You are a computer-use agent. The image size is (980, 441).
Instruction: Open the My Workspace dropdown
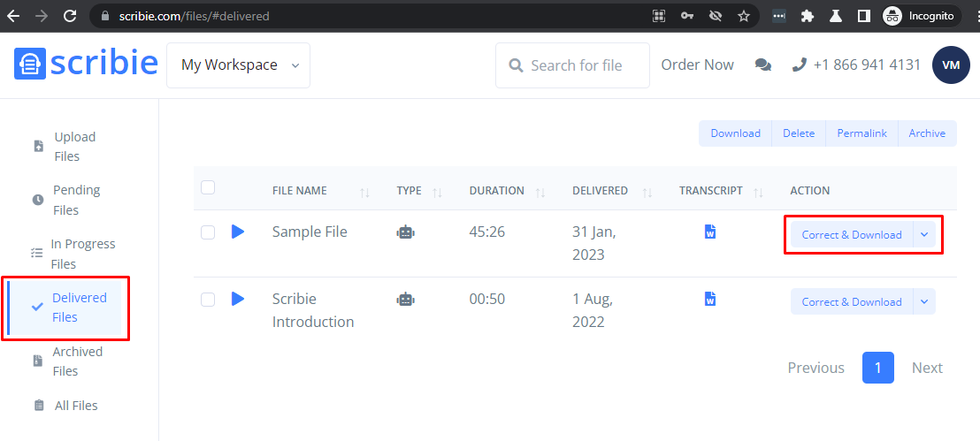[x=238, y=65]
